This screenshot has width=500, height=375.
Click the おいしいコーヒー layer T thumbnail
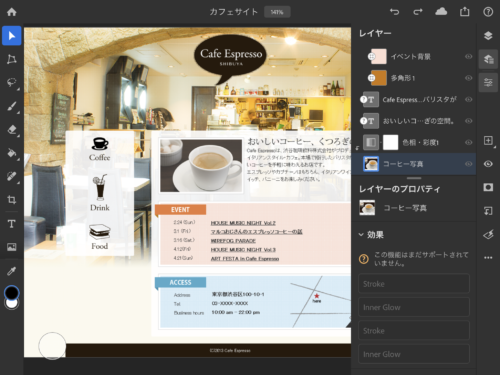(371, 121)
